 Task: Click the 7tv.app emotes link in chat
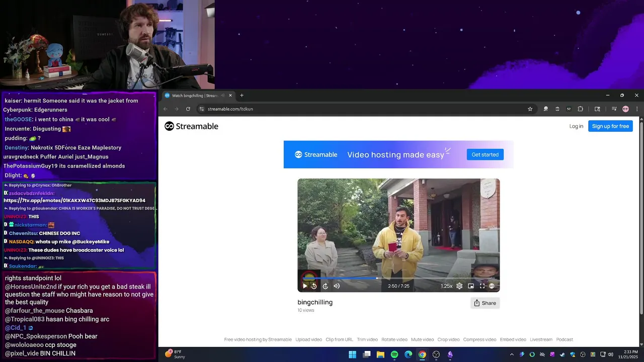74,200
